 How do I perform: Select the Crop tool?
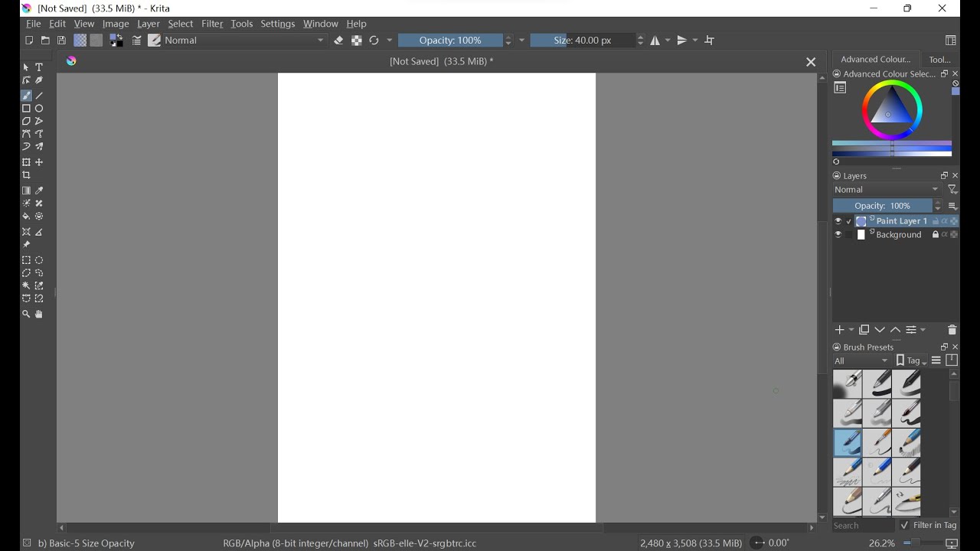point(27,176)
